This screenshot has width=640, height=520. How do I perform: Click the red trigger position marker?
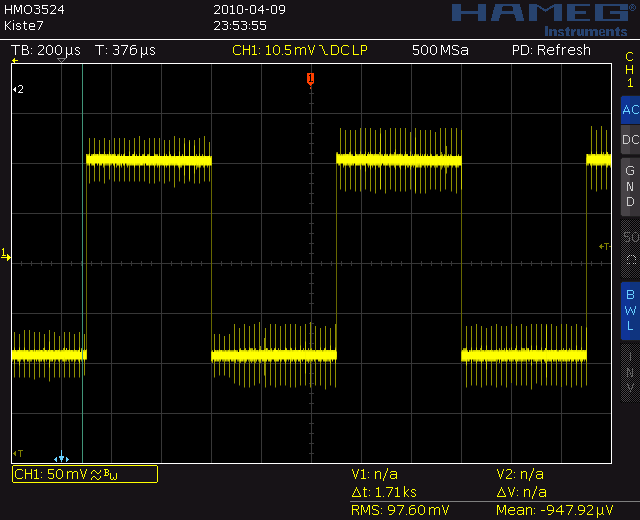click(311, 79)
